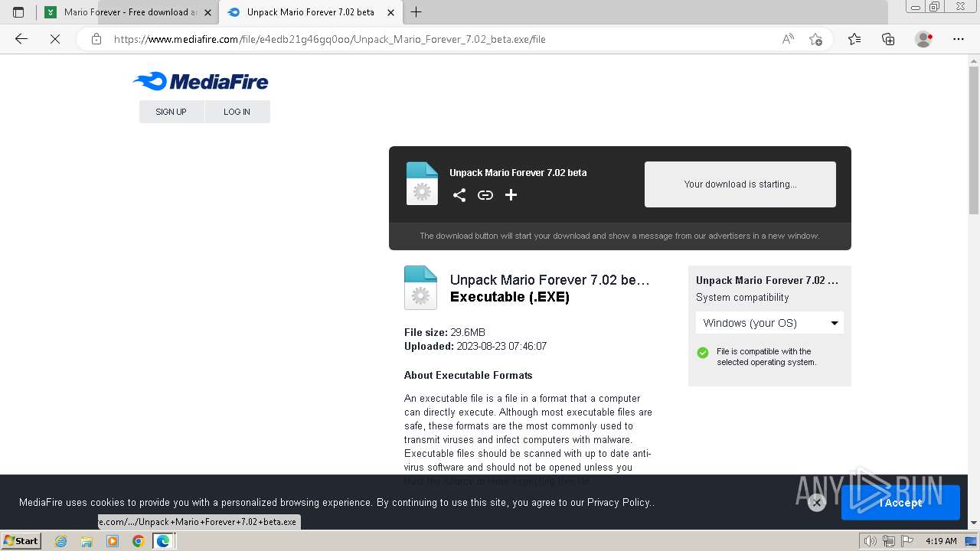Open Edge settings and more menu
Screen dimensions: 980x551
(959, 39)
